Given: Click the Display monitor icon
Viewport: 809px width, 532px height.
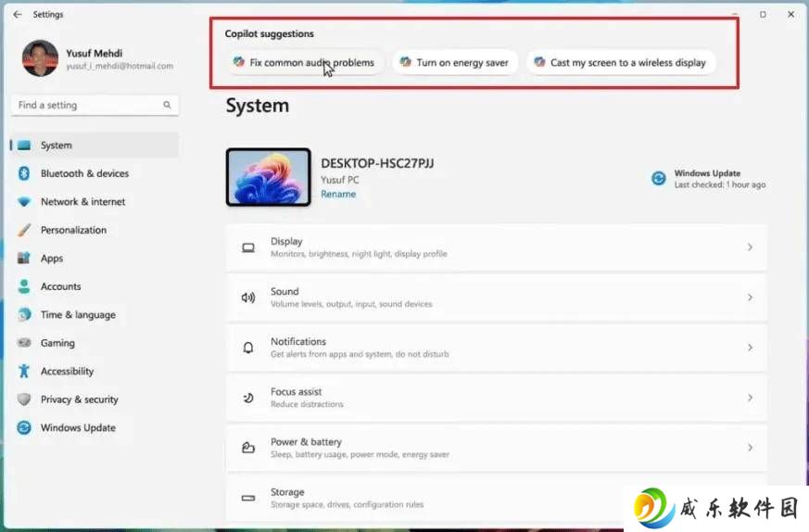Looking at the screenshot, I should click(x=248, y=247).
